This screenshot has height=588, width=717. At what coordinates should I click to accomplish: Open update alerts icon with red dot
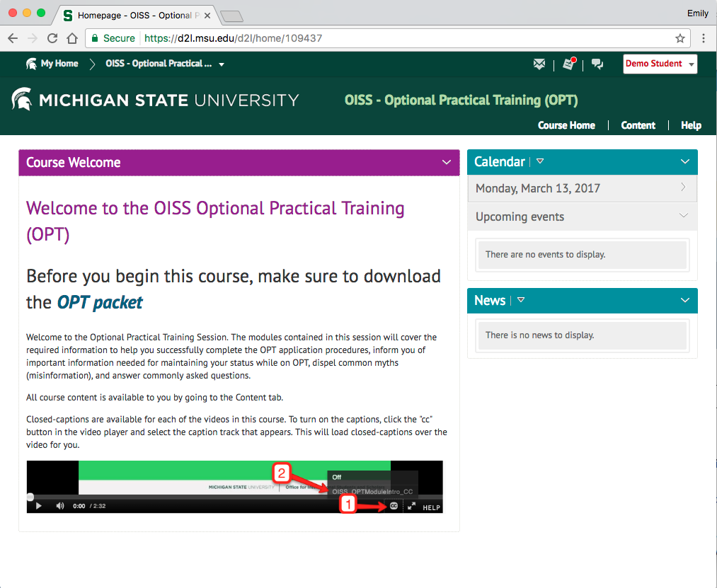(x=569, y=64)
